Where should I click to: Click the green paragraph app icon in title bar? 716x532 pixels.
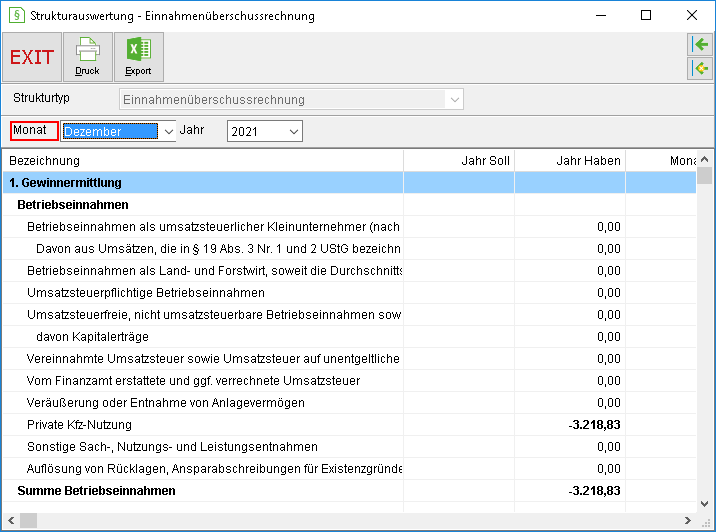coord(17,15)
